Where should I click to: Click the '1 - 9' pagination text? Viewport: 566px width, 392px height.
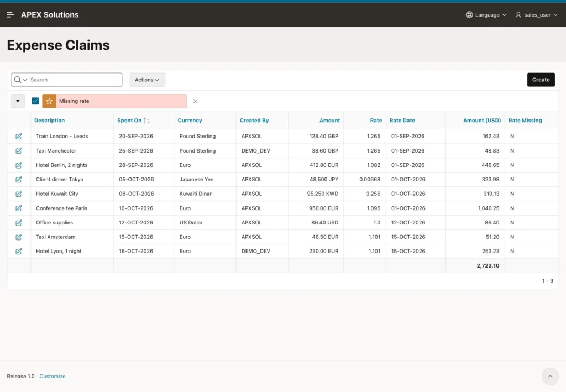pos(547,281)
